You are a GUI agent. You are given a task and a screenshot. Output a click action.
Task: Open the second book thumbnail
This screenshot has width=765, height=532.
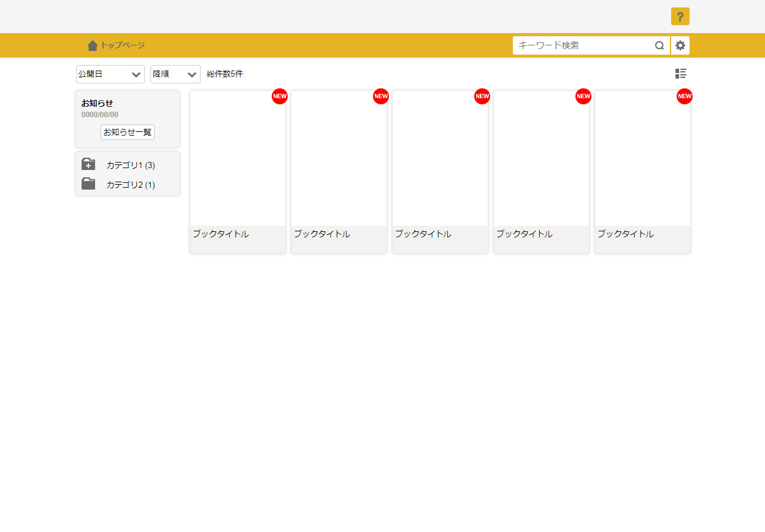pos(339,158)
